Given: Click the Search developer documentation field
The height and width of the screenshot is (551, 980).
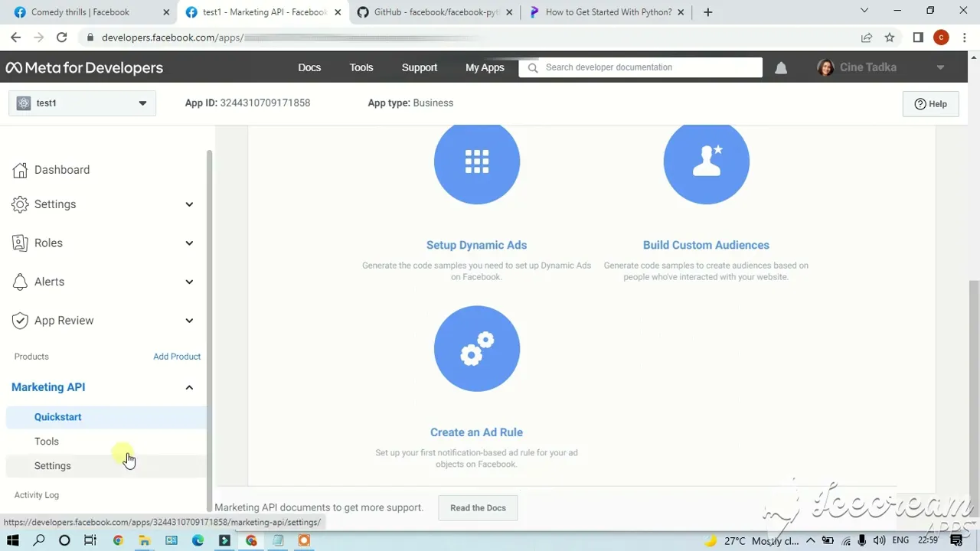Looking at the screenshot, I should point(640,67).
